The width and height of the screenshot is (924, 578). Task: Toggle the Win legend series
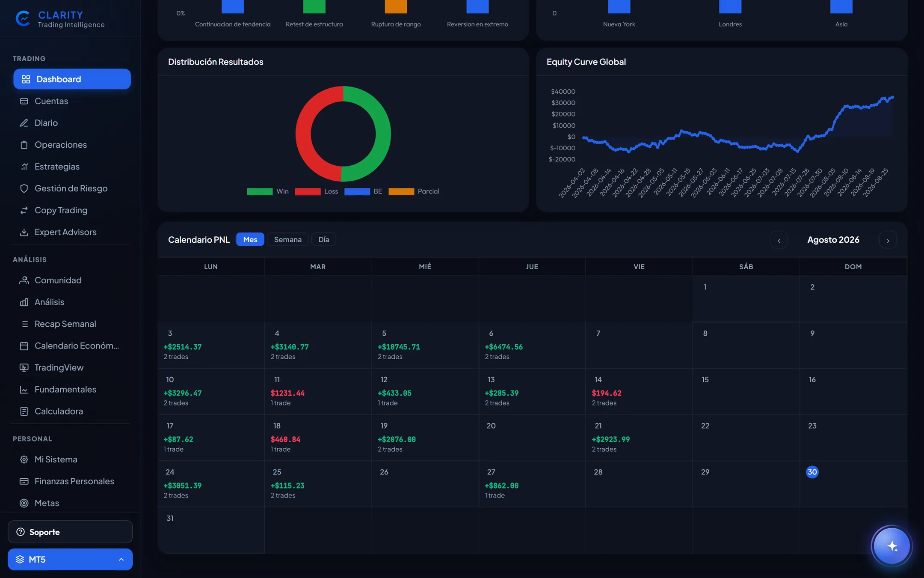tap(268, 191)
